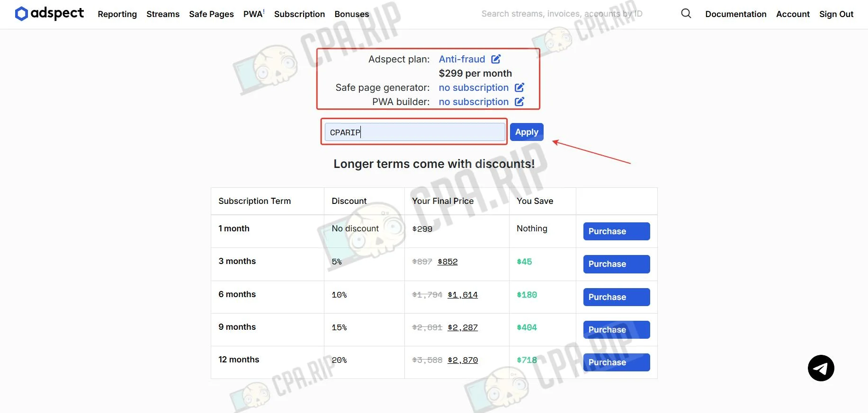Screen dimensions: 868x413
Task: Click the $404 savings value
Action: [x=527, y=327]
